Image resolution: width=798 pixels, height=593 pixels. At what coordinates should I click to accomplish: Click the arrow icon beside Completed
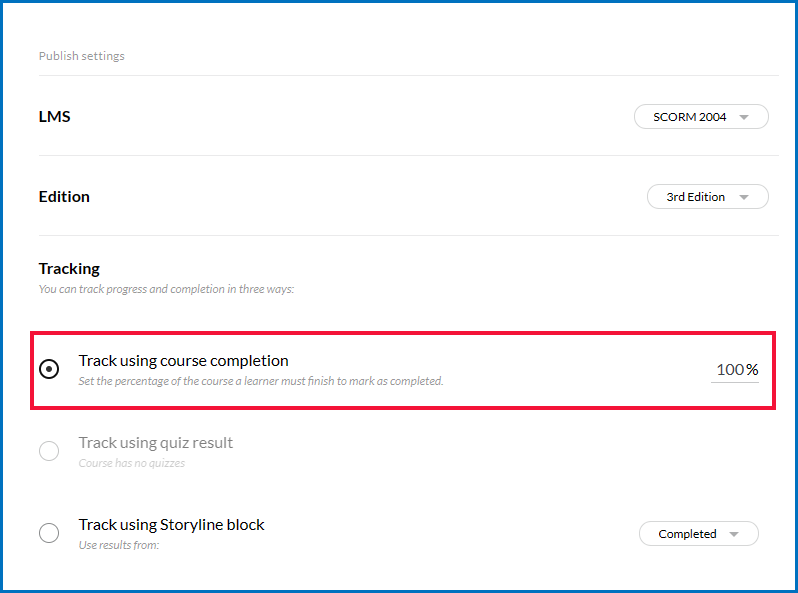click(x=734, y=534)
